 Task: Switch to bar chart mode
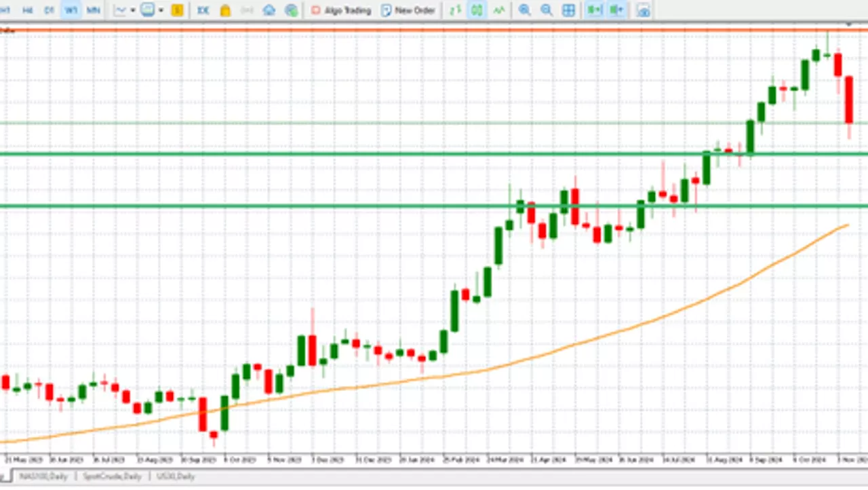coord(455,10)
